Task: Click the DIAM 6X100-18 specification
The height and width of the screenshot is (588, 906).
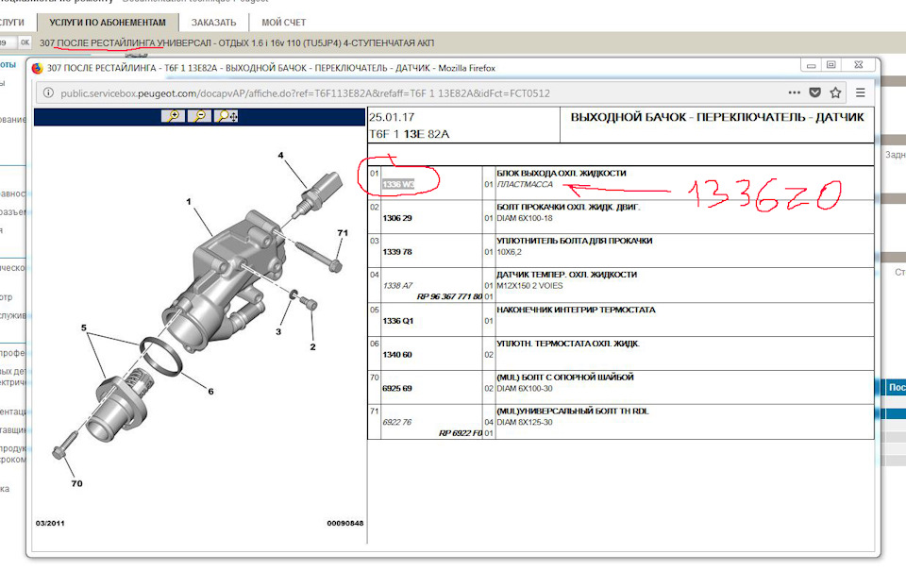Action: click(x=525, y=218)
